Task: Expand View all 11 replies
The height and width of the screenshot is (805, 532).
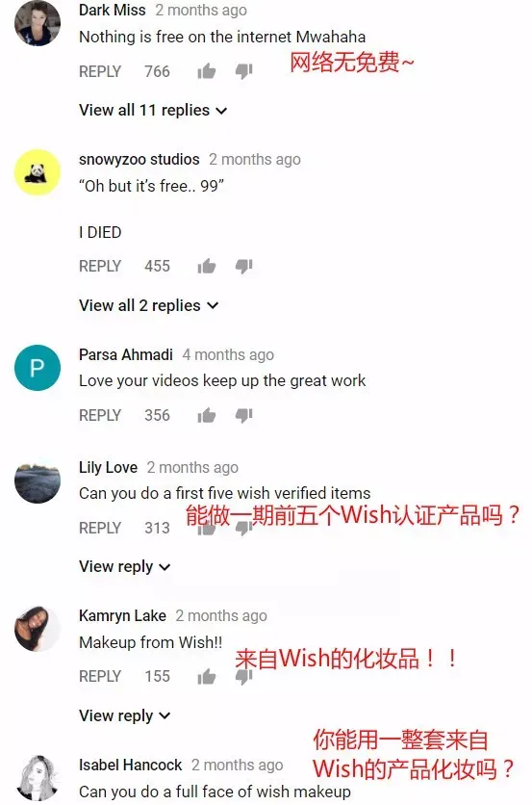Action: 153,111
